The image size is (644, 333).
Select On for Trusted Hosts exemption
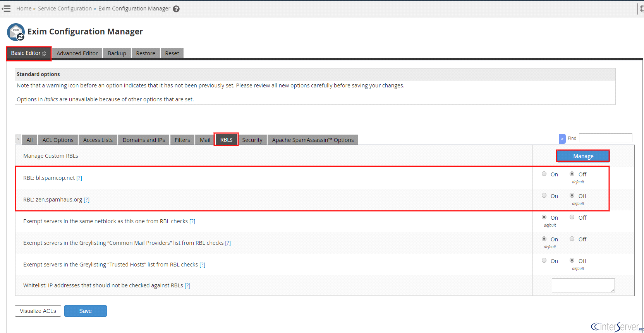coord(544,261)
